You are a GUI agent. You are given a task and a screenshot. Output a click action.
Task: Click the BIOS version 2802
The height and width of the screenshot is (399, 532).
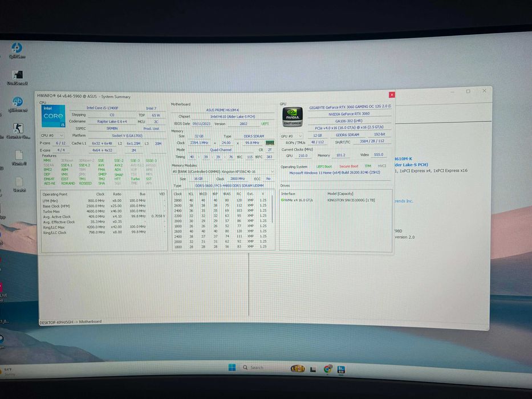243,124
